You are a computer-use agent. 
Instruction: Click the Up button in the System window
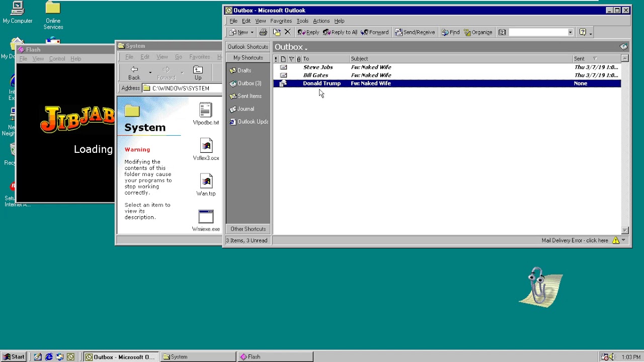pos(198,73)
